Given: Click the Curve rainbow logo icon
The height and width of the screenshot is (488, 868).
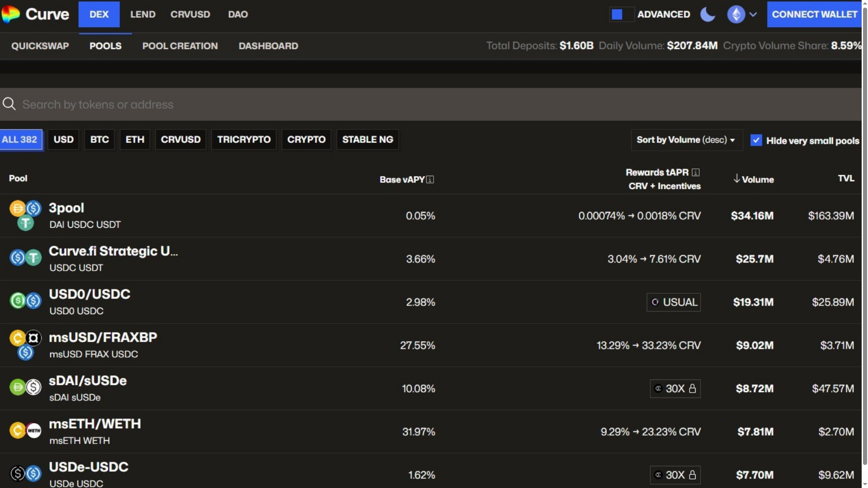Looking at the screenshot, I should [10, 14].
